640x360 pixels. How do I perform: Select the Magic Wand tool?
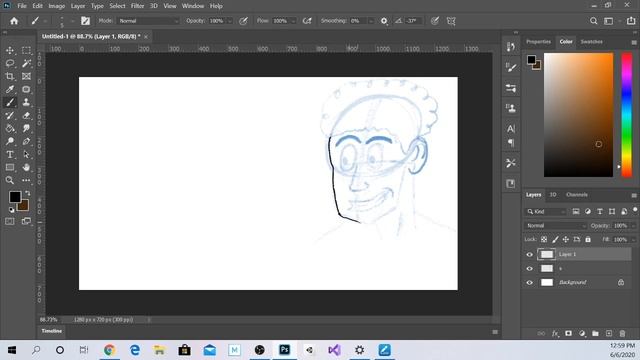[26, 63]
